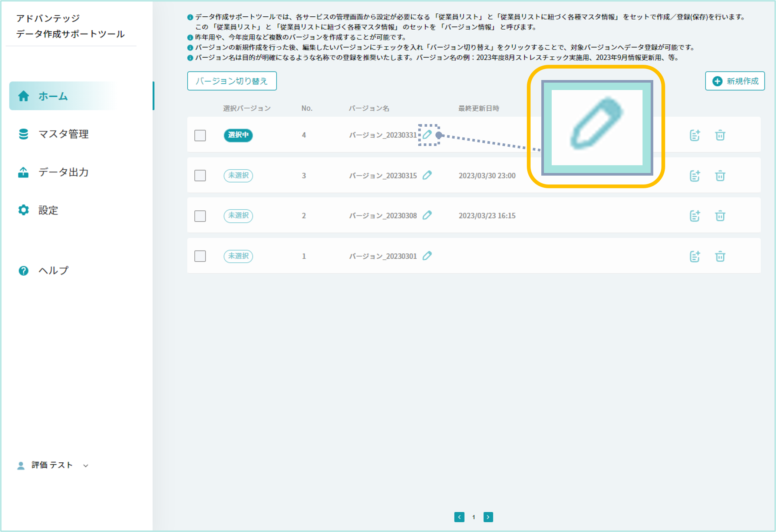The width and height of the screenshot is (776, 532).
Task: Copy version 4 using the duplicate icon
Action: [695, 135]
